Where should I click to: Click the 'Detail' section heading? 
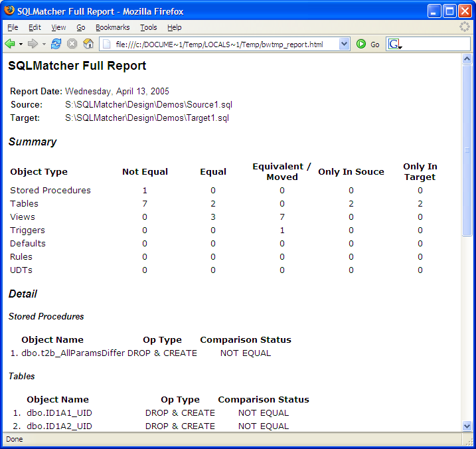click(x=23, y=294)
